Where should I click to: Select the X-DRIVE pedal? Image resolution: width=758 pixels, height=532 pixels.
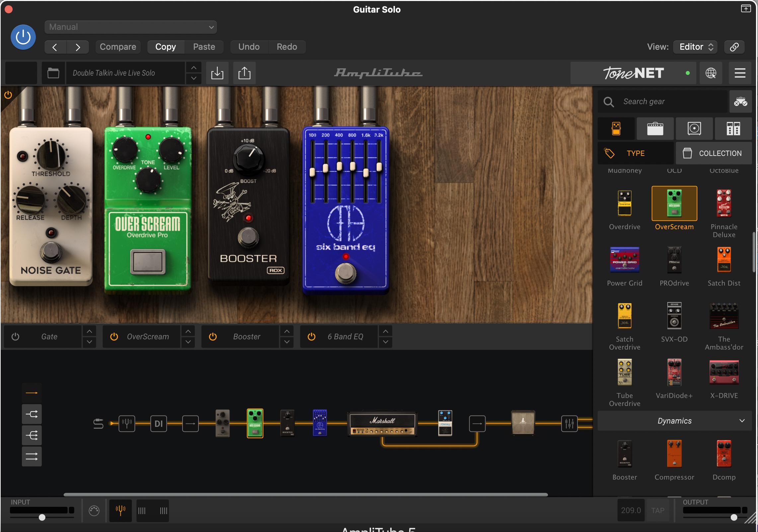(724, 372)
